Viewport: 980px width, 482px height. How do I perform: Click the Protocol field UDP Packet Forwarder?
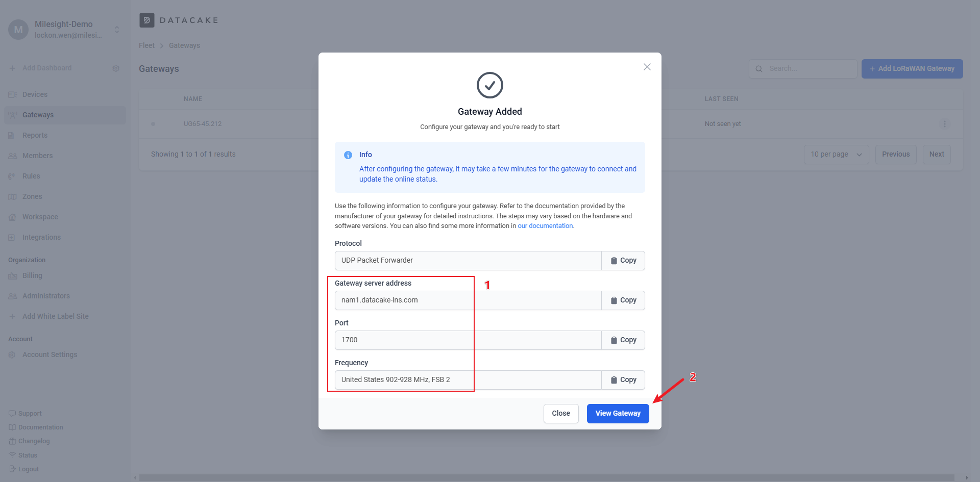tap(468, 261)
